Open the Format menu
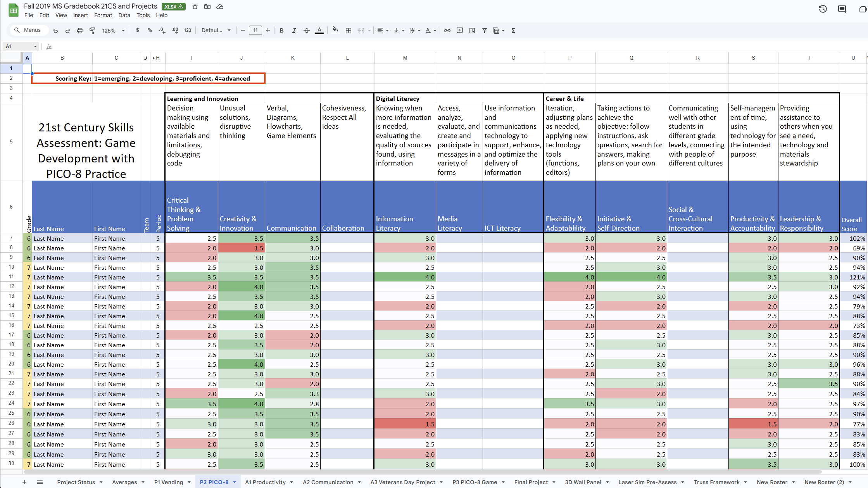868x488 pixels. (103, 15)
